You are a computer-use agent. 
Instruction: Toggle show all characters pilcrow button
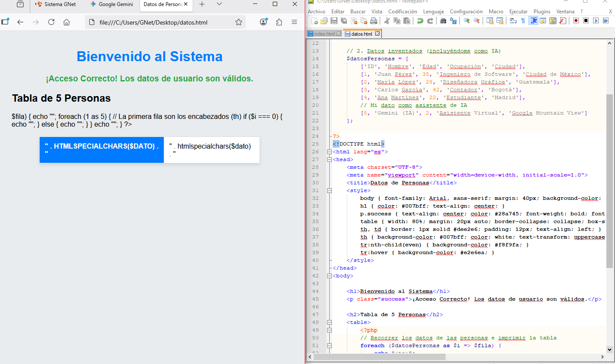coord(523,21)
